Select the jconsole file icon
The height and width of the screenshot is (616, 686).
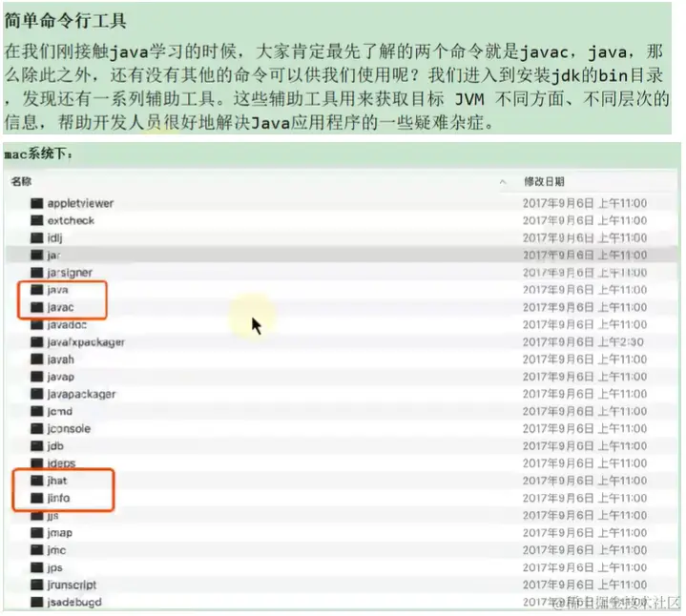[37, 428]
